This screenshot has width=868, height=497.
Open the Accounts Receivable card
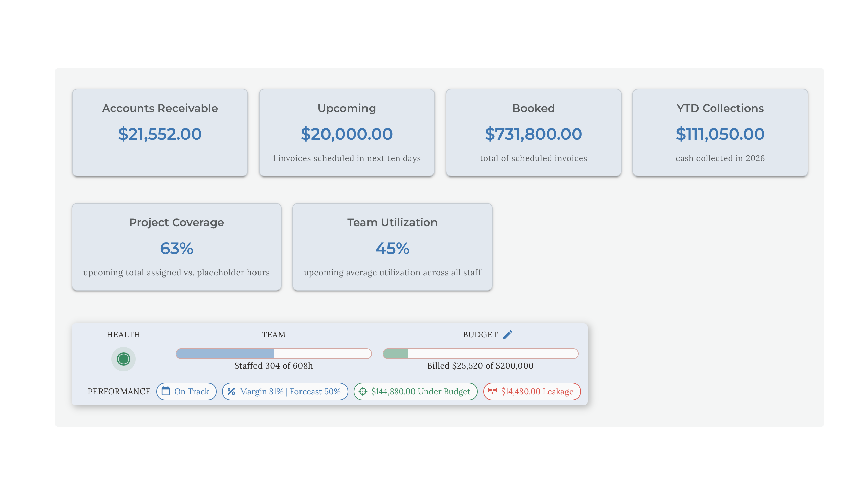pyautogui.click(x=159, y=133)
